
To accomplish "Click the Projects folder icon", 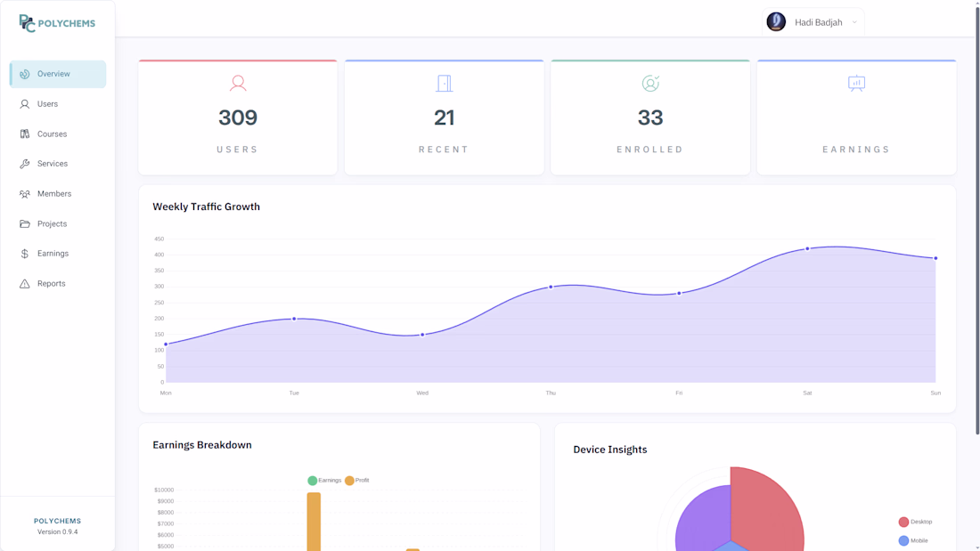I will tap(24, 223).
